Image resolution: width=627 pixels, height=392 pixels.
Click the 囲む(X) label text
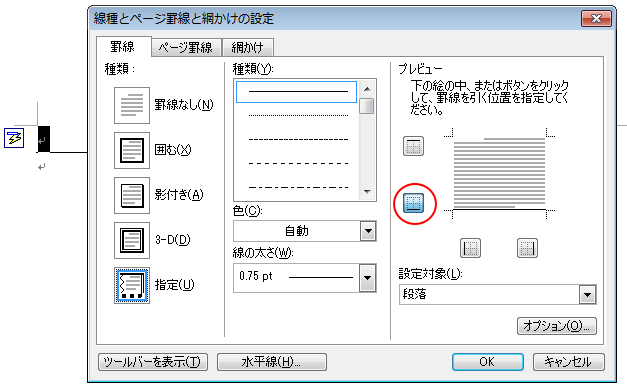[173, 150]
